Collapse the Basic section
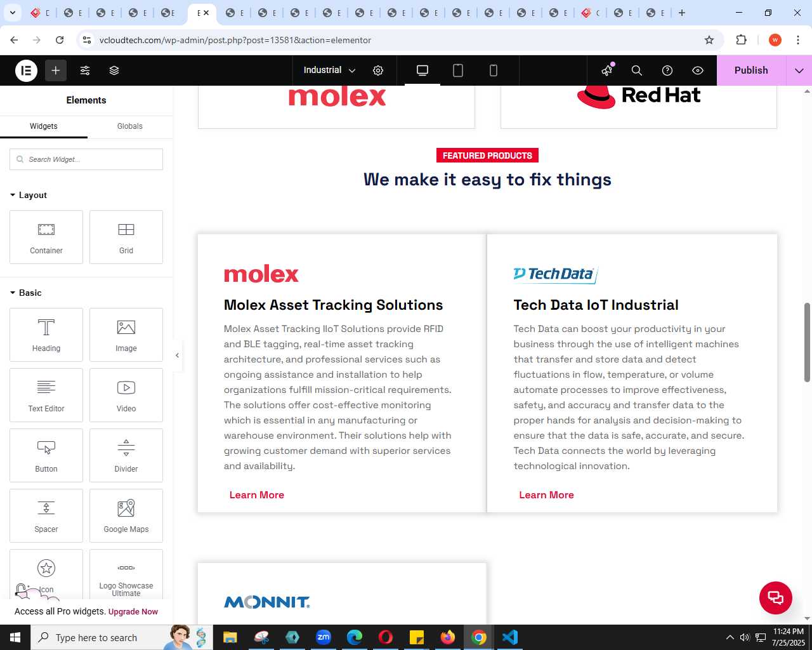 (x=26, y=293)
